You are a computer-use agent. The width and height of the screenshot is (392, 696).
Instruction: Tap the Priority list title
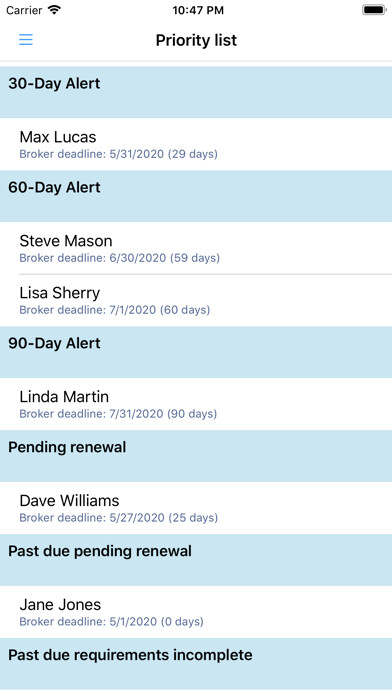click(x=196, y=40)
